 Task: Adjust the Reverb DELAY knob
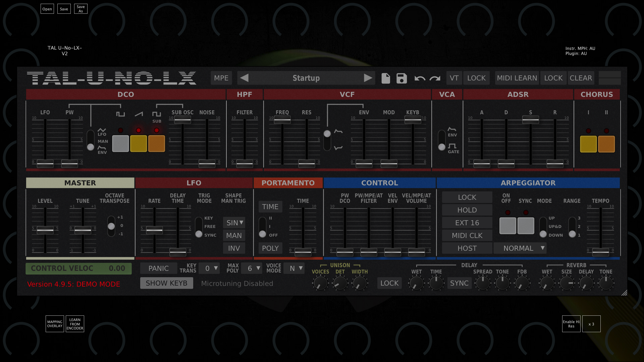pos(586,284)
